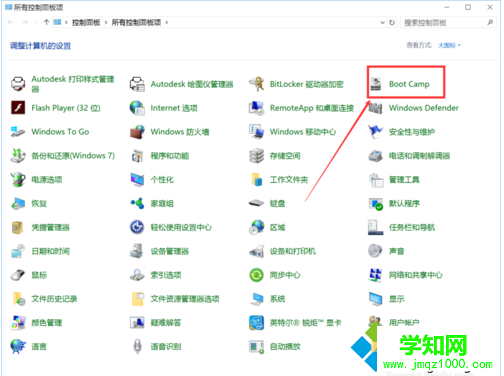Open the 鼠标 mouse icon
The height and width of the screenshot is (376, 504).
18,275
